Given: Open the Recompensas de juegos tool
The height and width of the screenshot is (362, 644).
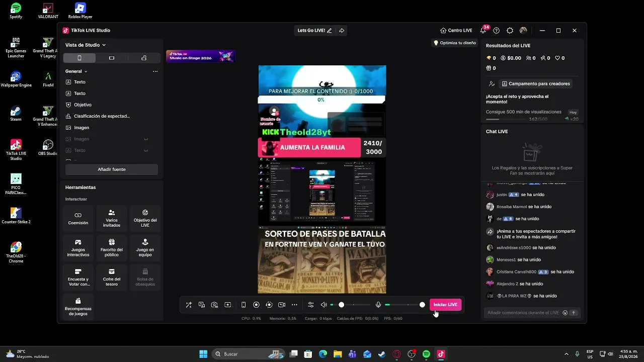Looking at the screenshot, I should click(78, 307).
